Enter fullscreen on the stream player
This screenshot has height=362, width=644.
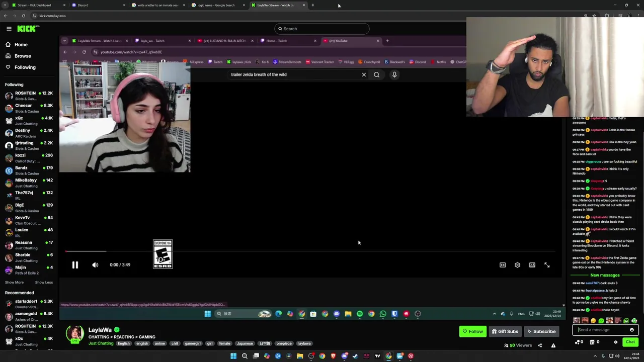click(x=547, y=265)
